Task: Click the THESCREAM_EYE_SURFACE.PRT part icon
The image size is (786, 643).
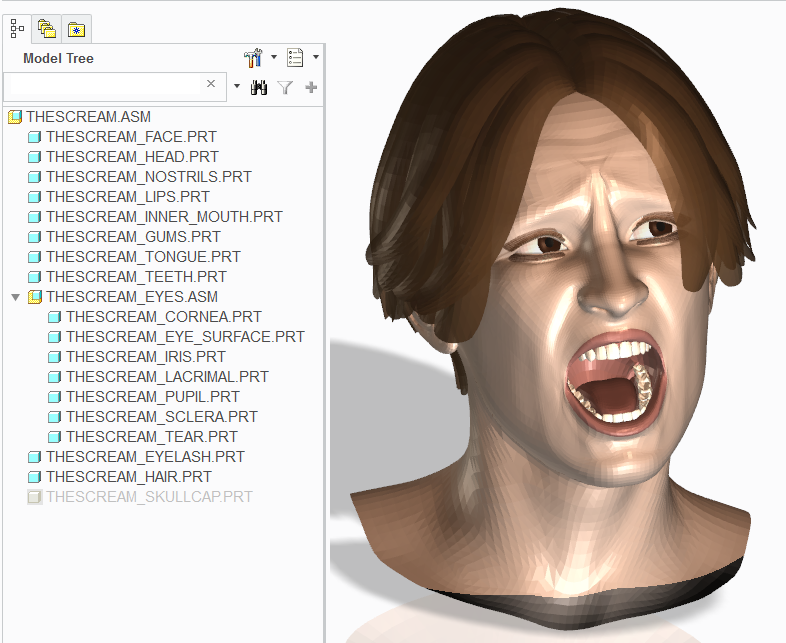Action: [54, 337]
